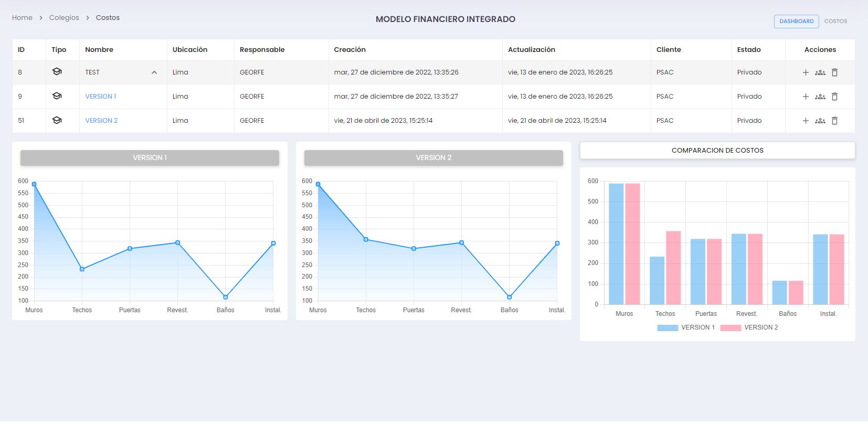Collapse the TEST row chevron
Viewport: 868px width, 424px height.
point(154,72)
